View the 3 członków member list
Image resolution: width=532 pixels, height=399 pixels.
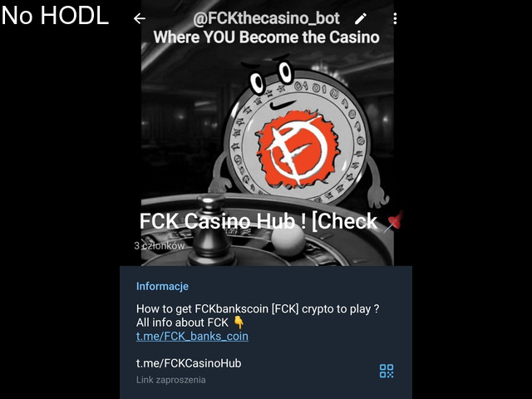[x=159, y=246]
